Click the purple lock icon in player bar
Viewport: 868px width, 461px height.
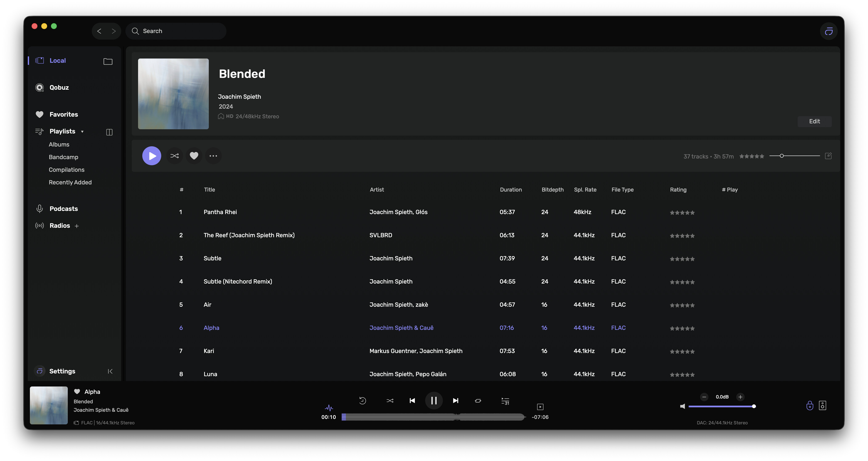(810, 405)
